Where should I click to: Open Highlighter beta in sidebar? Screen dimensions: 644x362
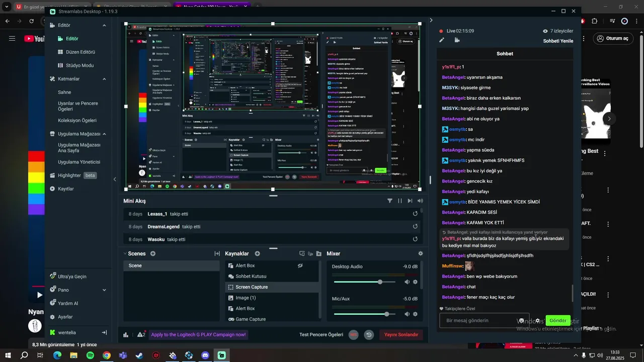pos(73,175)
